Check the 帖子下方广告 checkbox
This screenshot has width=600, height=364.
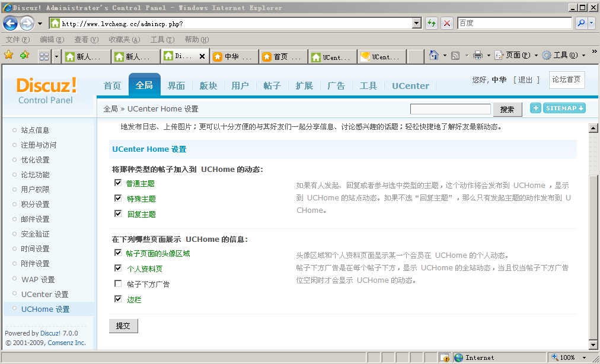coord(118,283)
